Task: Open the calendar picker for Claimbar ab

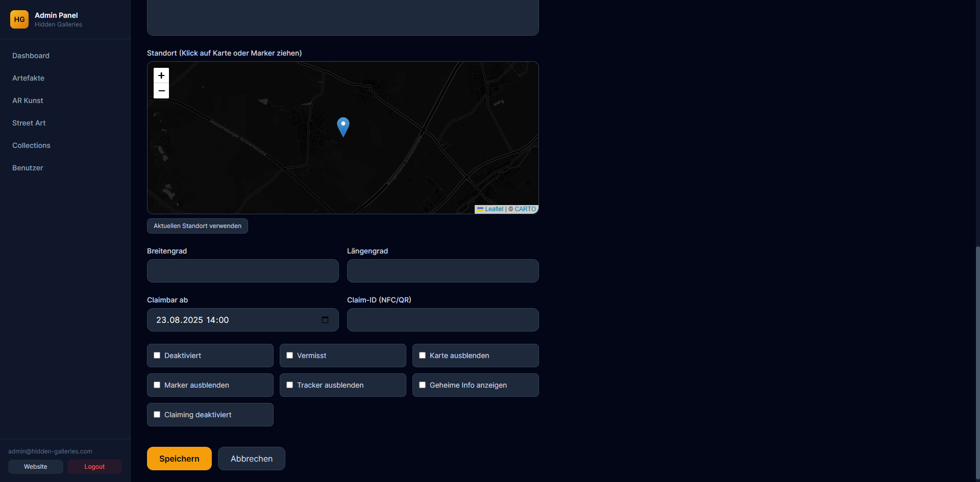Action: [325, 320]
